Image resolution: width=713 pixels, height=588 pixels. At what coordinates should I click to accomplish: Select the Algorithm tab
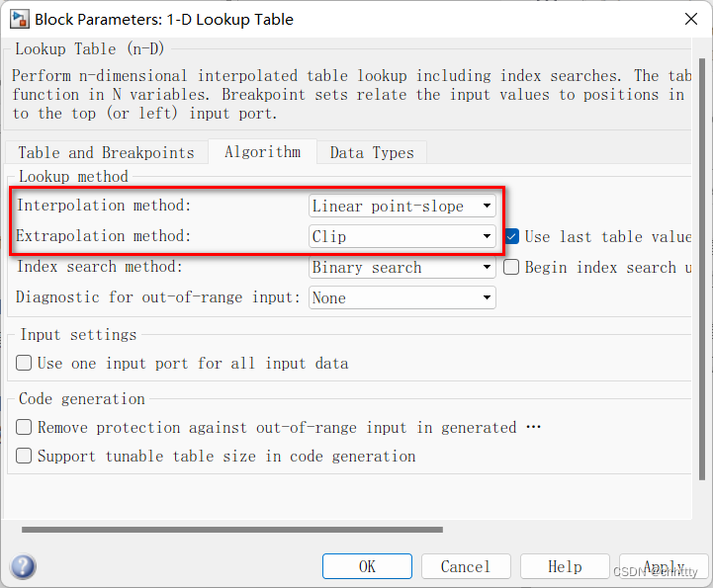262,151
